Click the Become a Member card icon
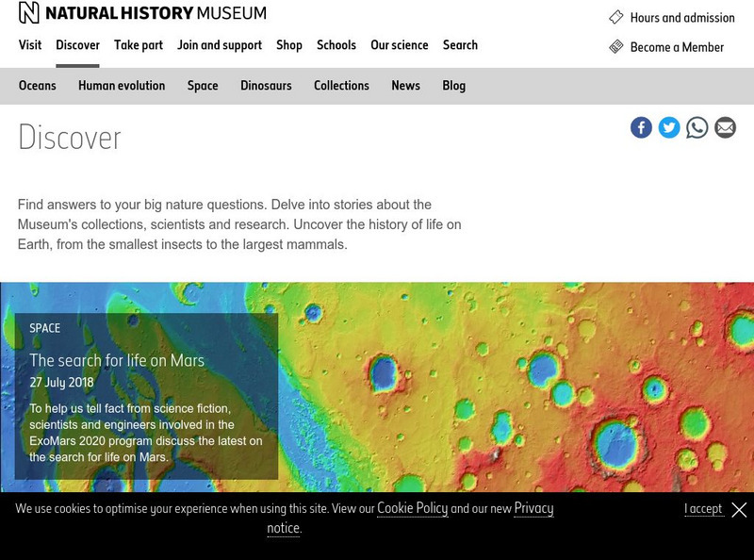This screenshot has width=754, height=560. point(619,46)
